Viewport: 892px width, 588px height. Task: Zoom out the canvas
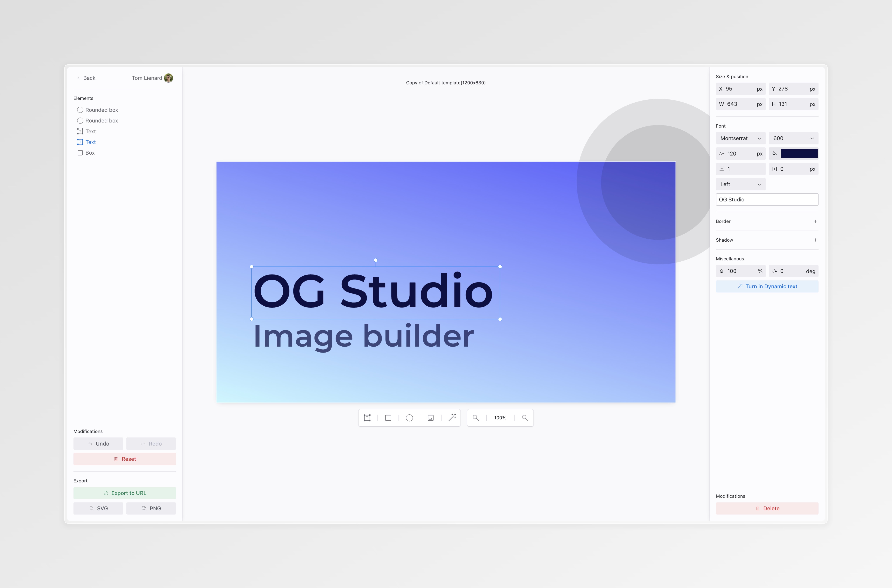(x=475, y=418)
